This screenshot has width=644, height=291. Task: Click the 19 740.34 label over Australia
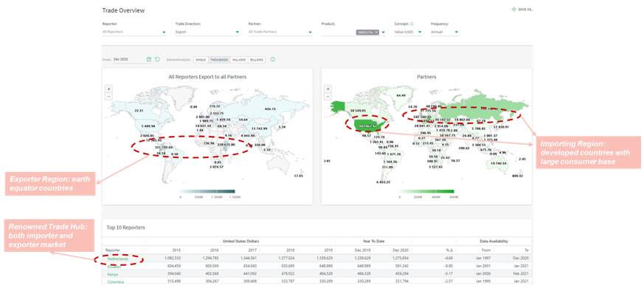[x=499, y=163]
